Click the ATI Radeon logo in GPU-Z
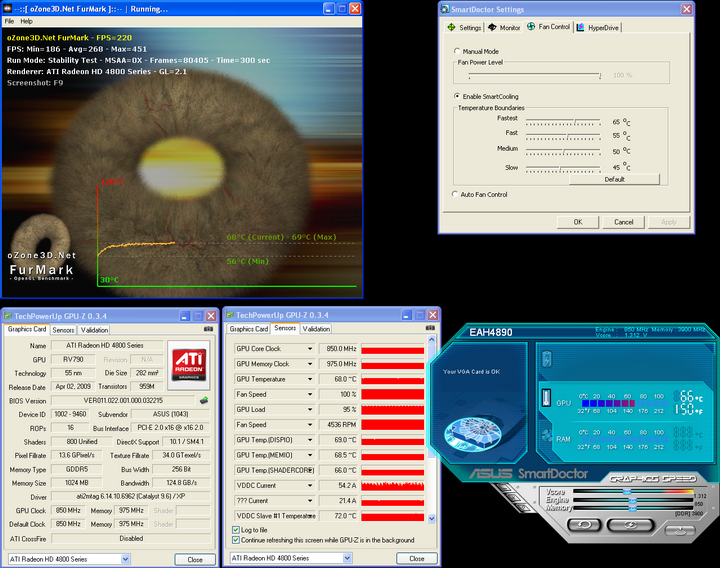 coord(189,365)
